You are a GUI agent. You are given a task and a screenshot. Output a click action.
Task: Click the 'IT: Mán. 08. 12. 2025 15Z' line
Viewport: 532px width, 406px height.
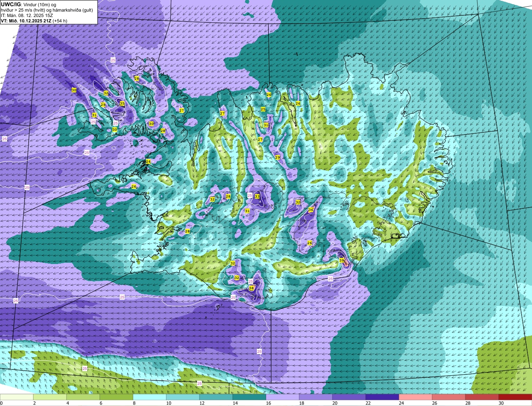(x=27, y=15)
